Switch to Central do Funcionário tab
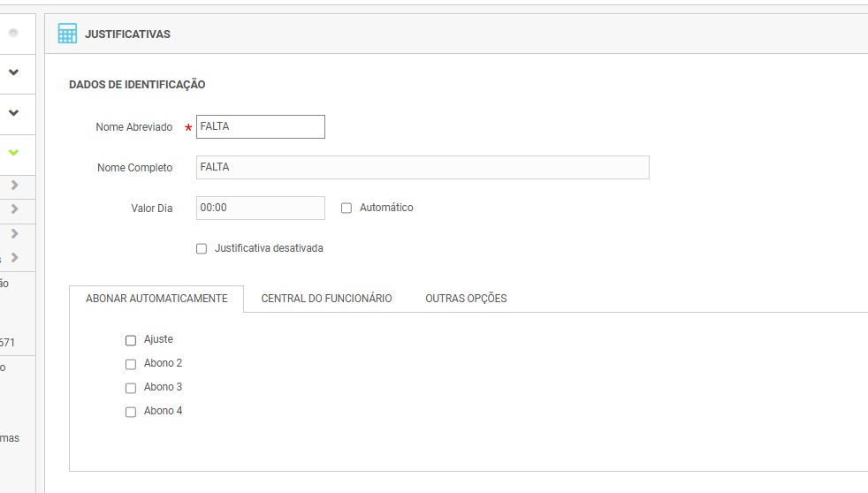Viewport: 868px width, 493px height. [x=326, y=299]
